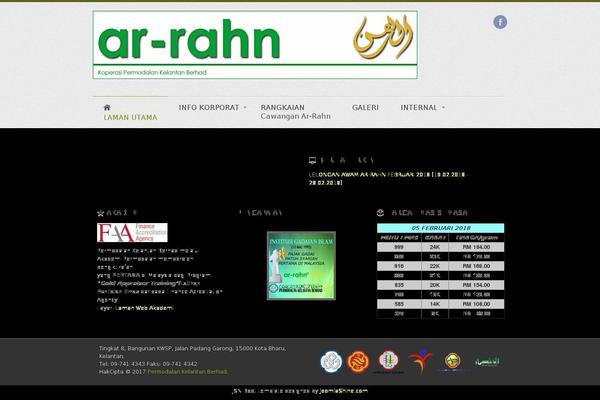Click the orange circular partner logo in footer
Image resolution: width=600 pixels, height=400 pixels.
tap(358, 361)
